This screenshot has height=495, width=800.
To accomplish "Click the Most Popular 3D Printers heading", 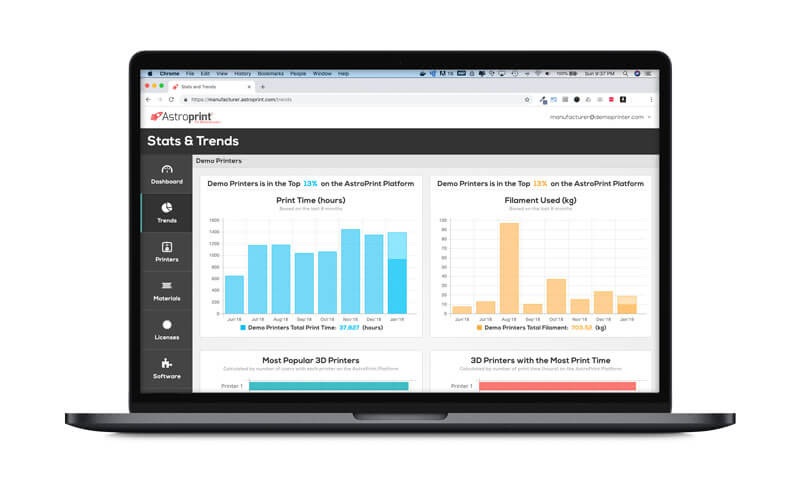I will [x=311, y=360].
